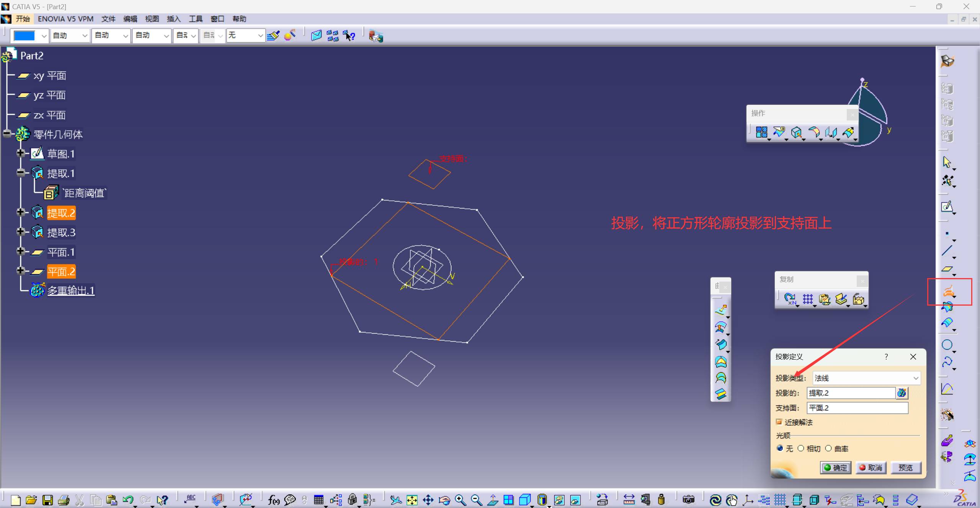Viewport: 980px width, 508px height.
Task: Expand the 草图.1 tree node
Action: click(x=21, y=153)
